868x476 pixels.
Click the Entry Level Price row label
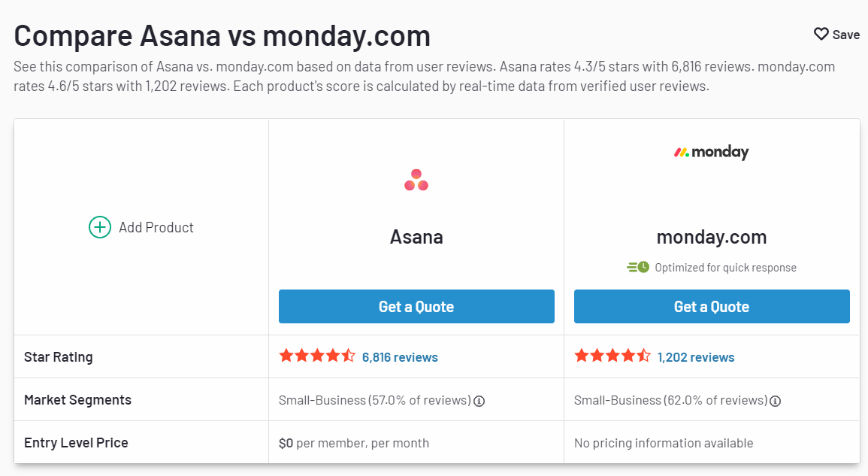[x=76, y=443]
